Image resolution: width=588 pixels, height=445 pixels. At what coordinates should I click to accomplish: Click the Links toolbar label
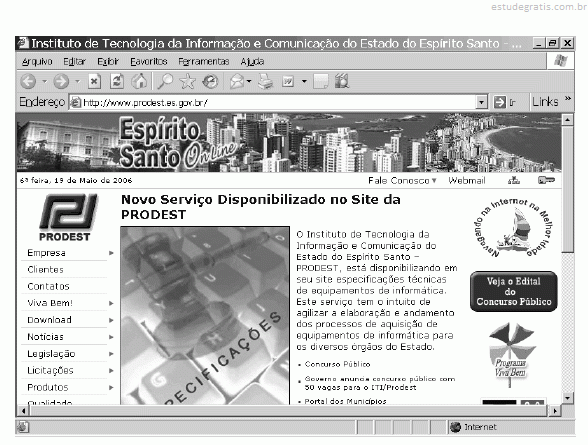545,102
